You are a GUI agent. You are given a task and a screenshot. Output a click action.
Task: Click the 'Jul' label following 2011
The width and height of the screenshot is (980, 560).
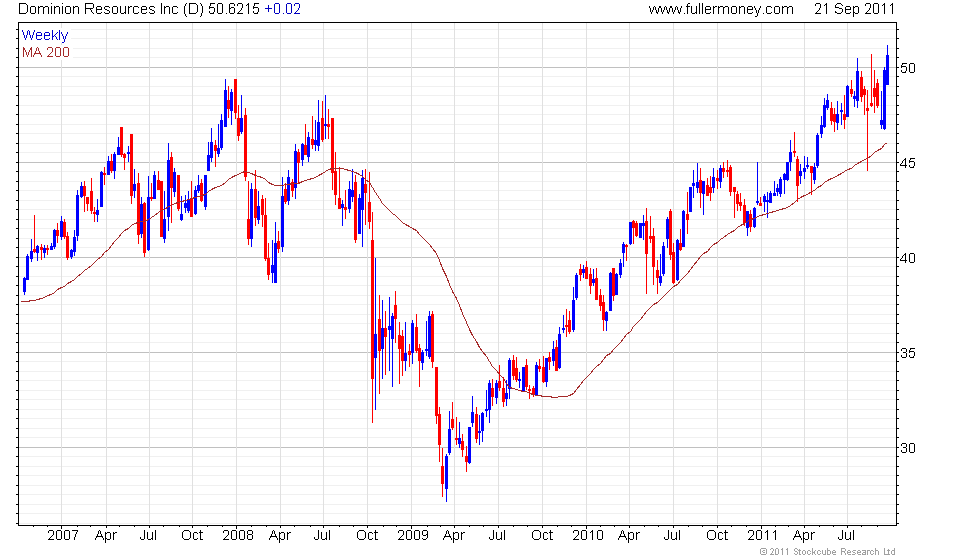click(x=846, y=535)
